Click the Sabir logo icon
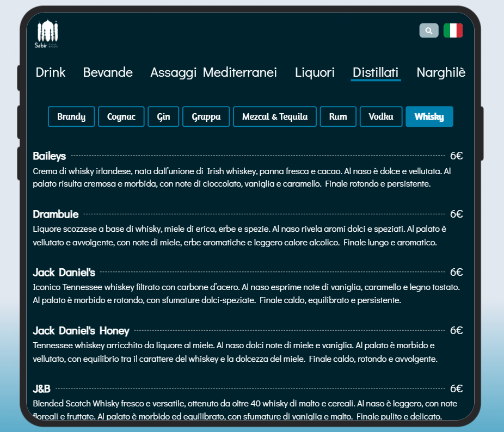 pos(47,34)
